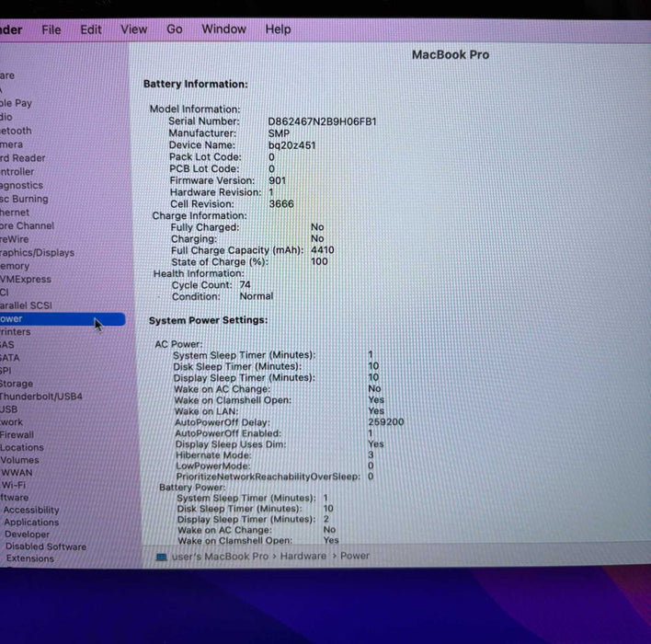Click the Battery Information heading
The width and height of the screenshot is (651, 644).
click(196, 84)
